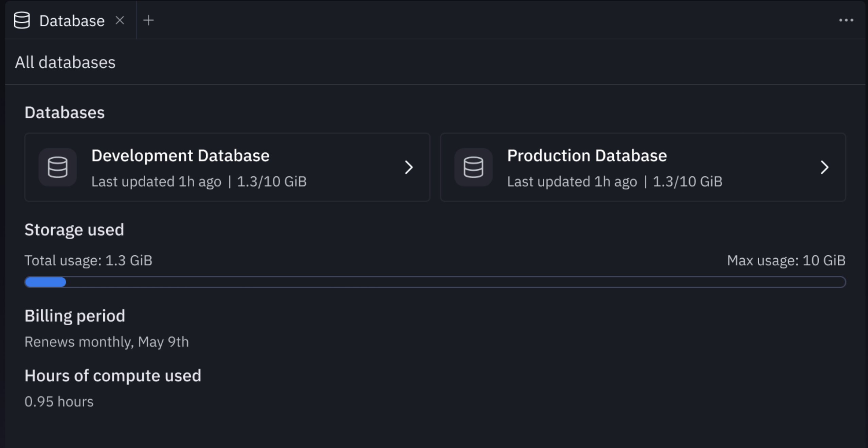The height and width of the screenshot is (448, 868).
Task: Open the three-dot more options menu
Action: tap(846, 20)
